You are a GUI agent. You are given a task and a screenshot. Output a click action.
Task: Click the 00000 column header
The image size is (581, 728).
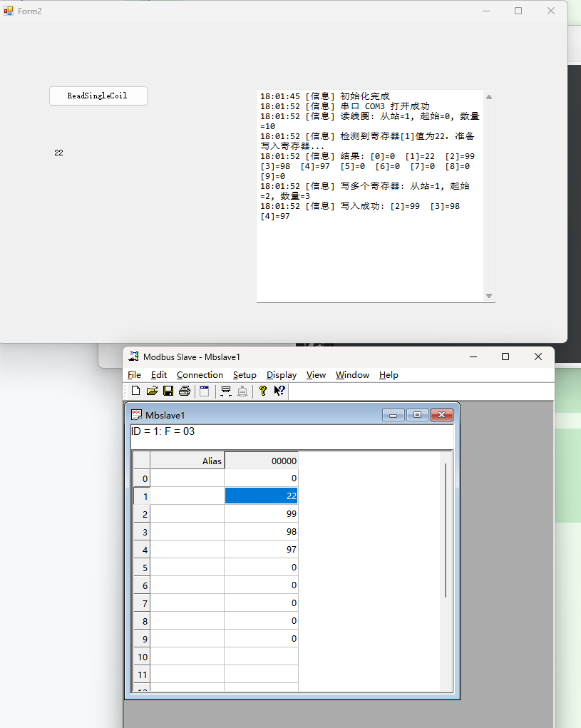pos(261,461)
